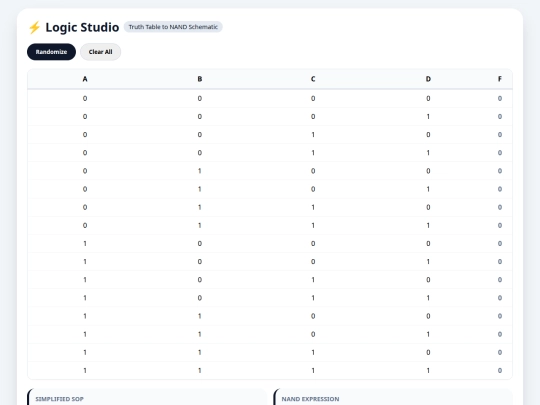Click the Randomize button
This screenshot has height=405, width=540.
click(51, 52)
